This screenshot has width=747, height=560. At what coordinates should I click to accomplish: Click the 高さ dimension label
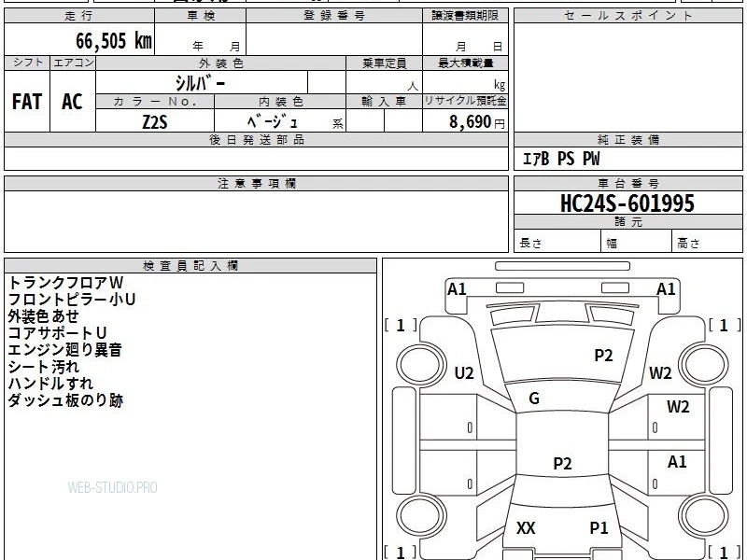point(688,243)
